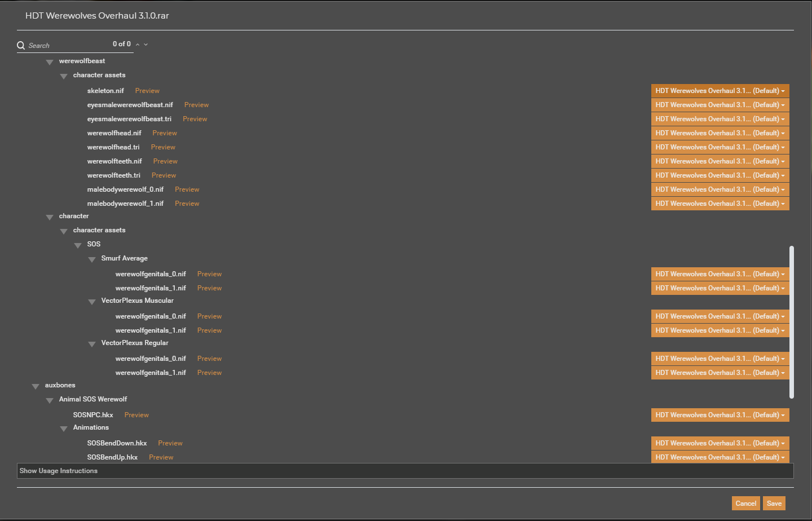Preview eyesmalewerewolfbeast.nif file
This screenshot has height=521, width=812.
[x=196, y=105]
